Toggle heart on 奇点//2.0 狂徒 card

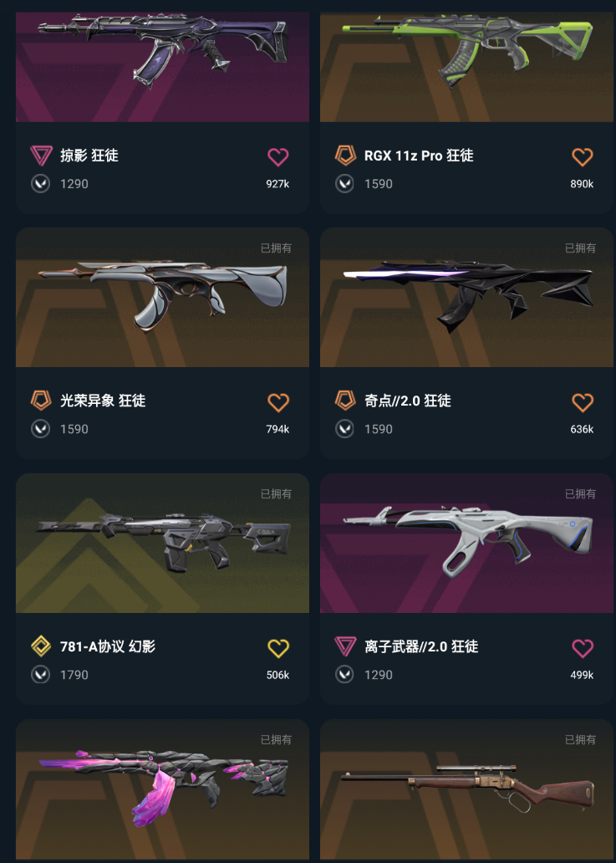point(582,402)
